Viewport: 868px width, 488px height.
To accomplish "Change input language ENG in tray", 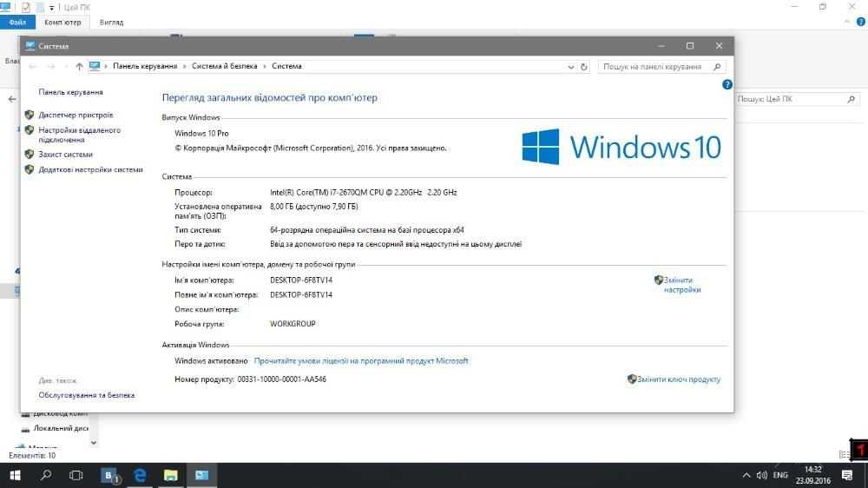I will pos(780,475).
